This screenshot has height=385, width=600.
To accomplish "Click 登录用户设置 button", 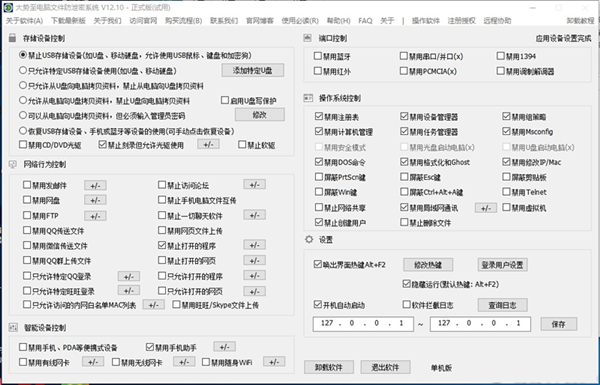I will [502, 265].
